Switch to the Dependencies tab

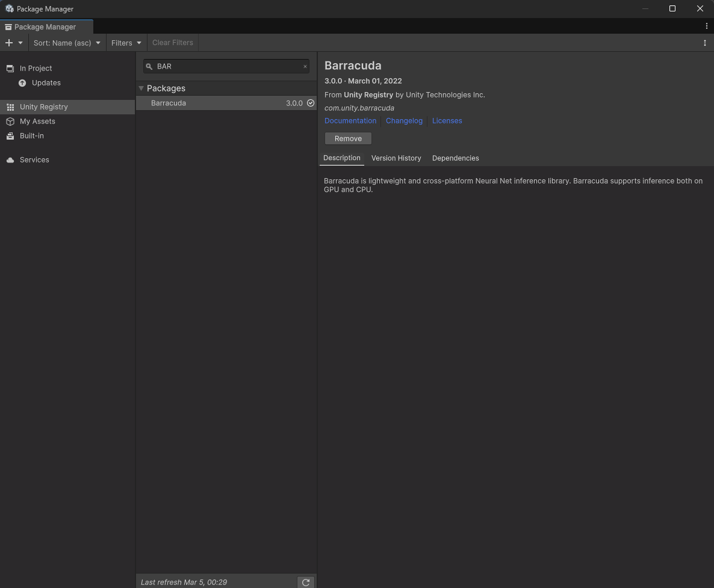[455, 158]
